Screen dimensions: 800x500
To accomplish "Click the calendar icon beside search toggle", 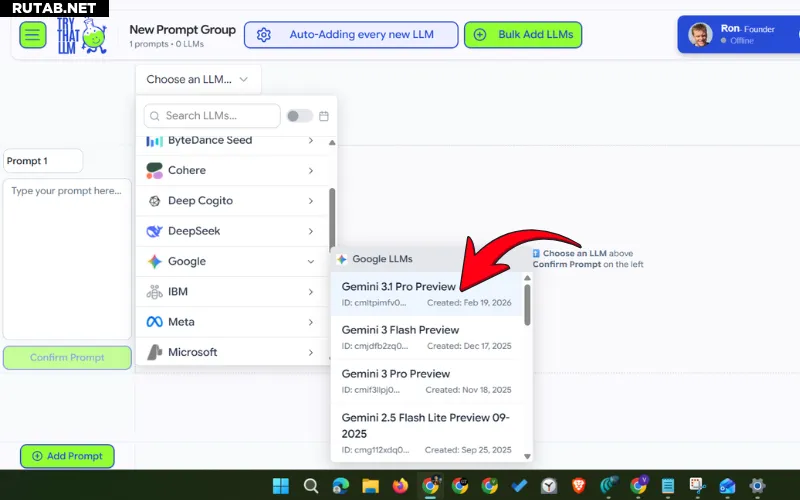I will pyautogui.click(x=324, y=116).
